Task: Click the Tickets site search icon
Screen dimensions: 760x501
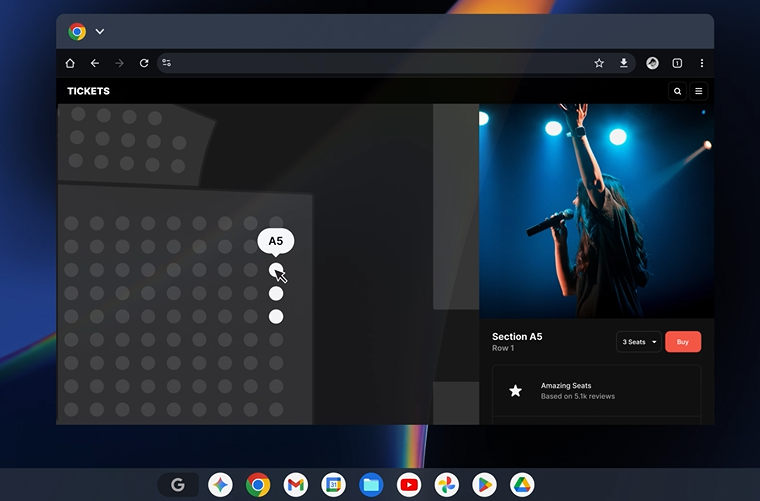Action: click(677, 91)
